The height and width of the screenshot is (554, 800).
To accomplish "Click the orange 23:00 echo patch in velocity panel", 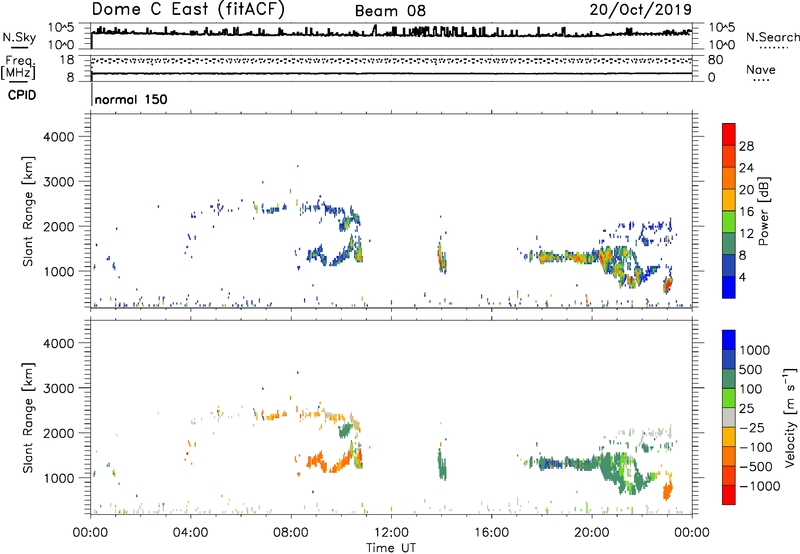I will coord(667,491).
